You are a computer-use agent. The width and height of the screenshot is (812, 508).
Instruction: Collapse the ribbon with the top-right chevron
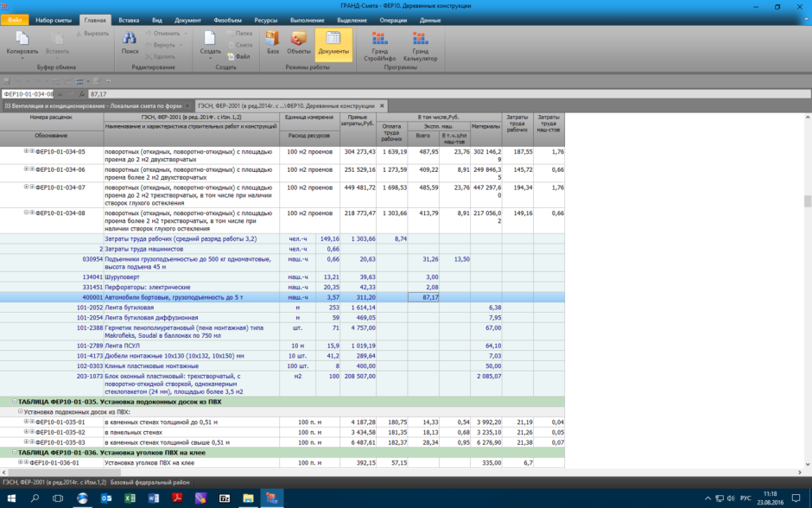[806, 20]
